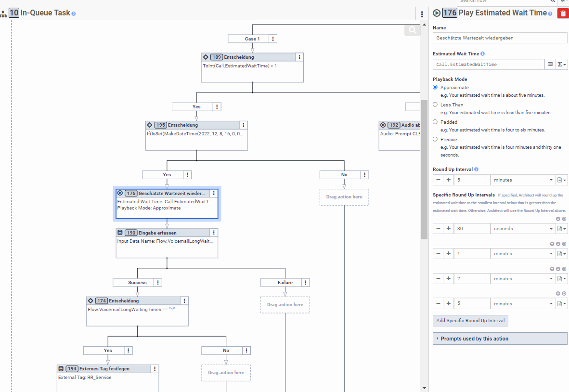Viewport: 569px width, 392px height.
Task: Increase the 2 minutes interval value
Action: tap(449, 278)
